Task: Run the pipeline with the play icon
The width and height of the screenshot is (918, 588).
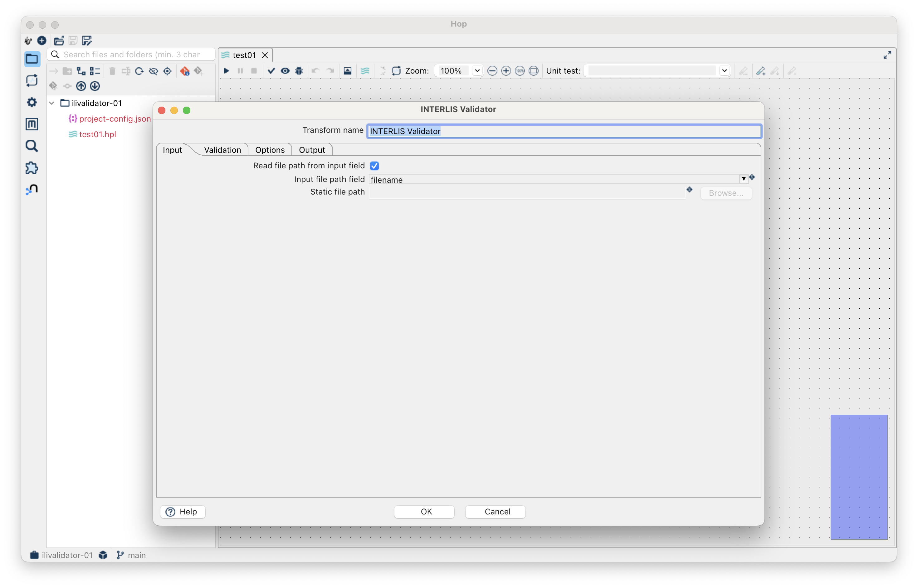Action: (x=226, y=71)
